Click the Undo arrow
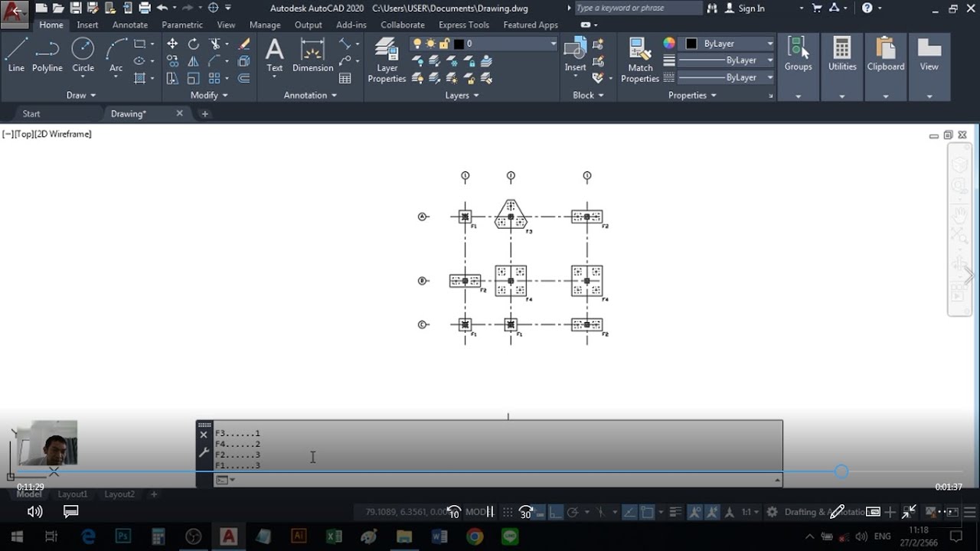This screenshot has width=980, height=551. [162, 8]
